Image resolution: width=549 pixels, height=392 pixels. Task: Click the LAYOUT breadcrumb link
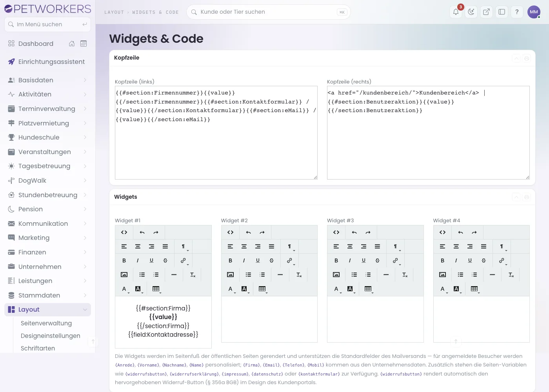click(x=114, y=12)
